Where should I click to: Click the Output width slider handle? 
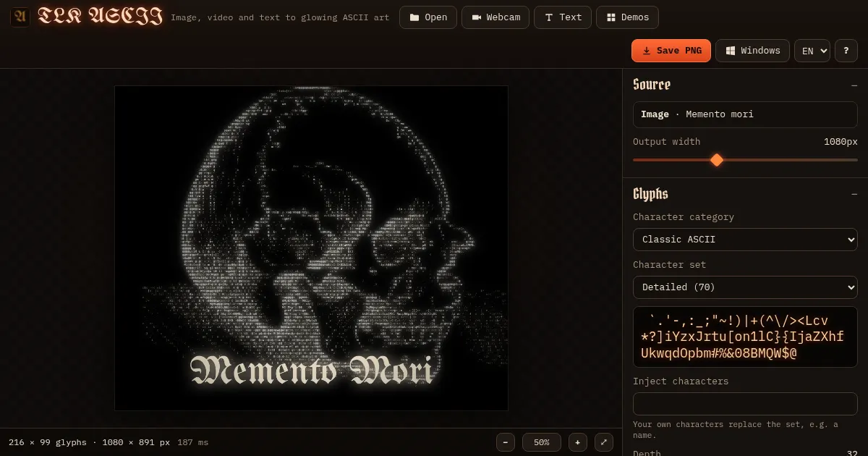click(x=717, y=160)
